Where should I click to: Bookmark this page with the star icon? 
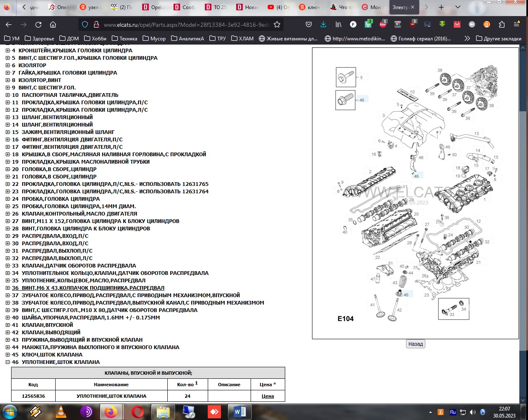point(277,25)
